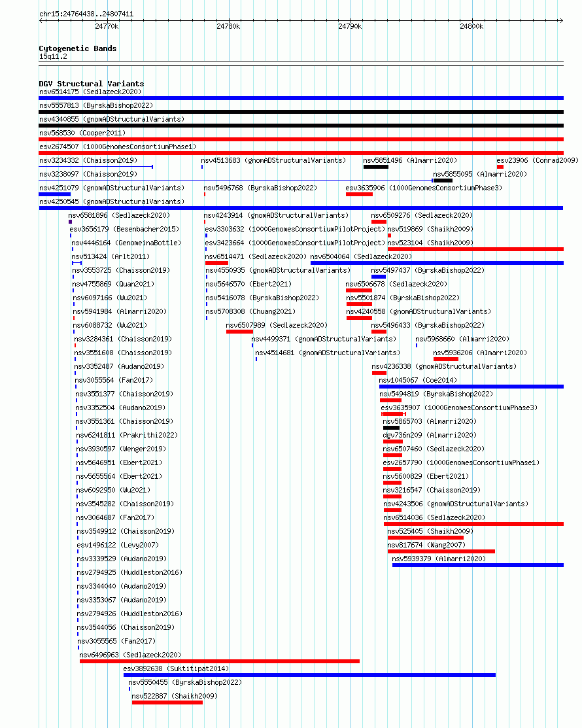
Task: Click nsv1045067 (Coe2014) blue bar
Action: tap(471, 387)
